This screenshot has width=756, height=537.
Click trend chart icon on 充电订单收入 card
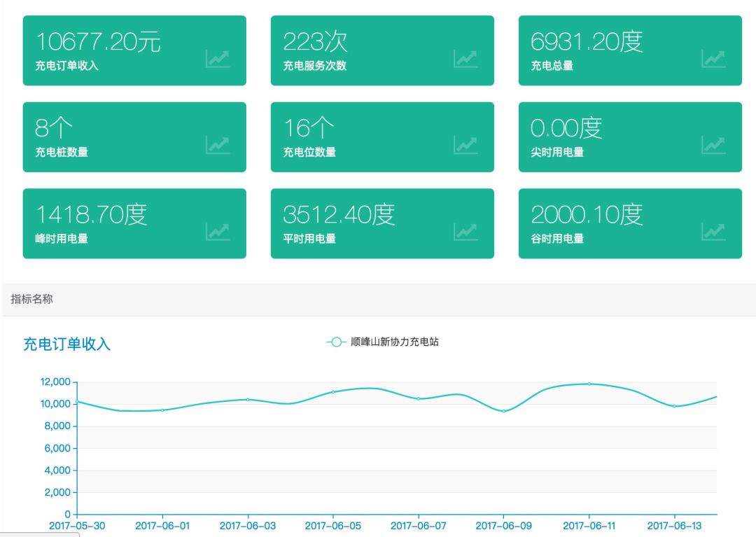click(x=218, y=59)
